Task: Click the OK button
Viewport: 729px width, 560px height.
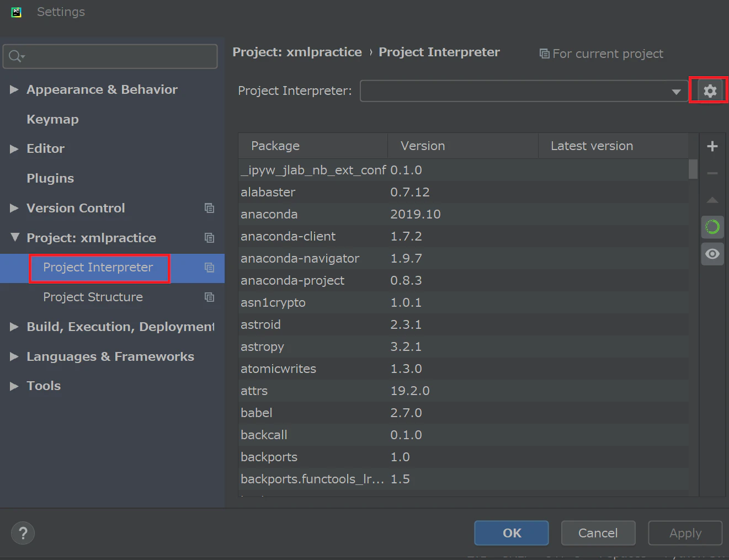Action: click(x=512, y=533)
